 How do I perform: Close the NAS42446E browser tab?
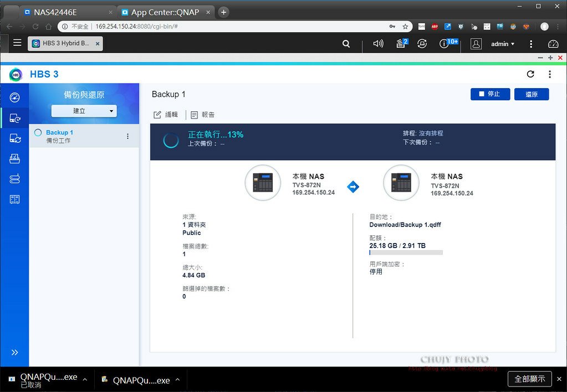[111, 12]
